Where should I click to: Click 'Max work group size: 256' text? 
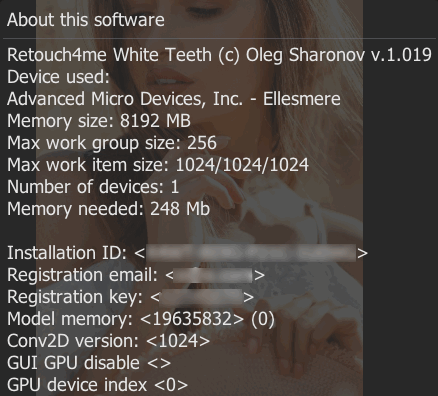(x=112, y=143)
